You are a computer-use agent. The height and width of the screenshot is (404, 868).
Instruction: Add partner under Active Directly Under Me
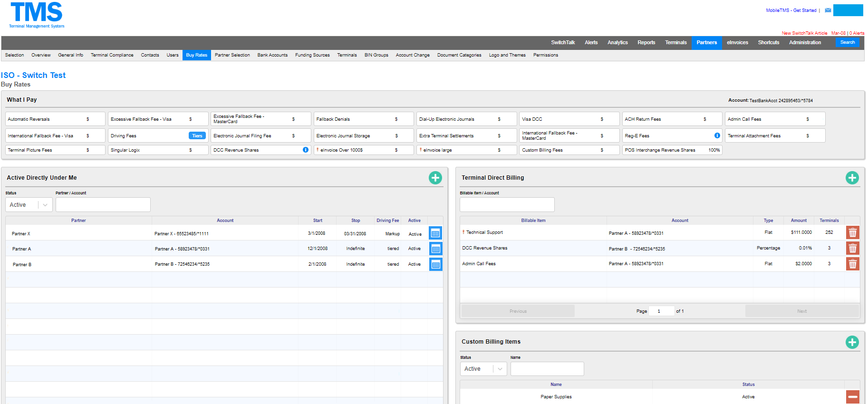pyautogui.click(x=435, y=178)
